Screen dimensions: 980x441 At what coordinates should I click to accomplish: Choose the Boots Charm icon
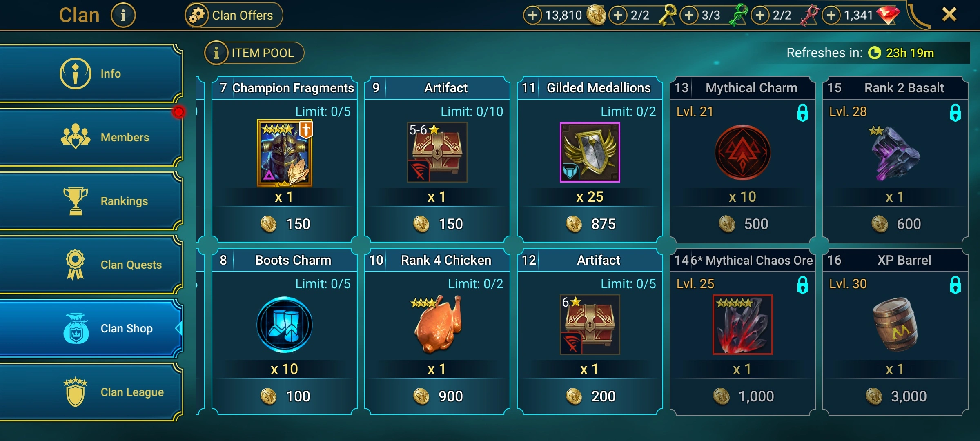[x=285, y=325]
